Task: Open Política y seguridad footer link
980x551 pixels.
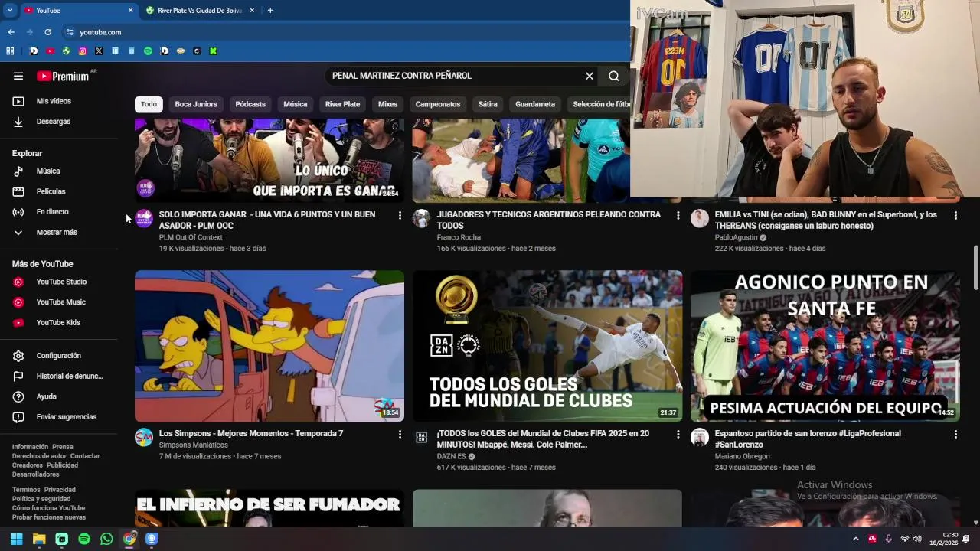Action: (41, 499)
